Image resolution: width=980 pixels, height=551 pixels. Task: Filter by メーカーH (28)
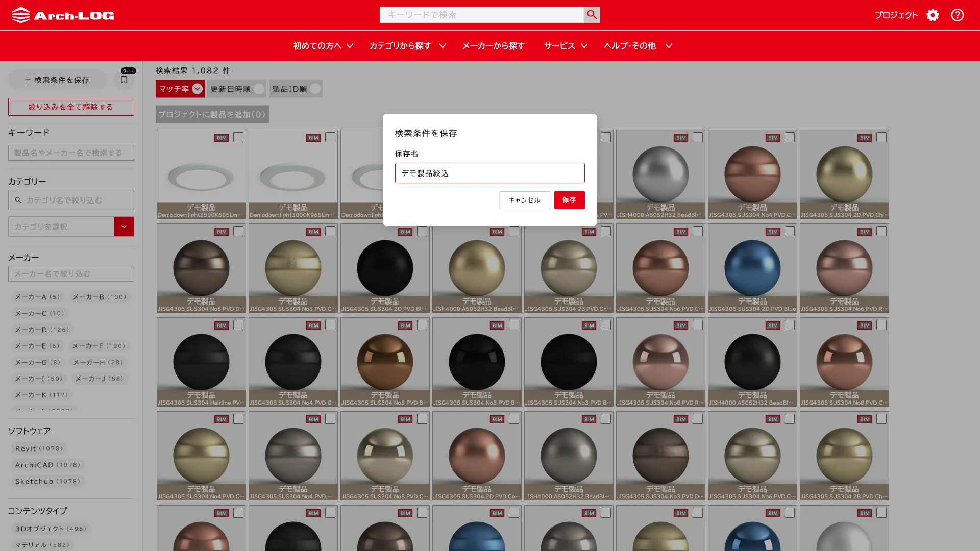(98, 362)
